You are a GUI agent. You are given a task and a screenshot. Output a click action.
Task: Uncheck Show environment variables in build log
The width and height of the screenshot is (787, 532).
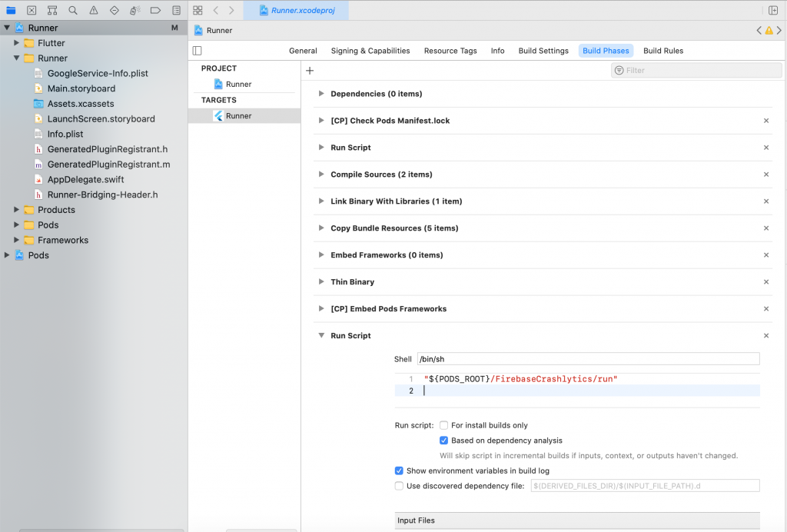pos(399,470)
